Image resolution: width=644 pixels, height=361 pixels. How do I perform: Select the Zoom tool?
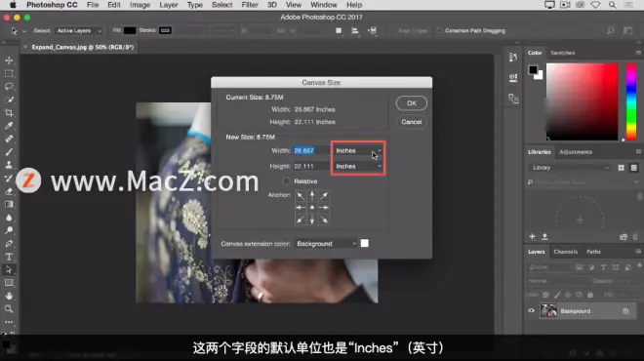click(x=9, y=309)
